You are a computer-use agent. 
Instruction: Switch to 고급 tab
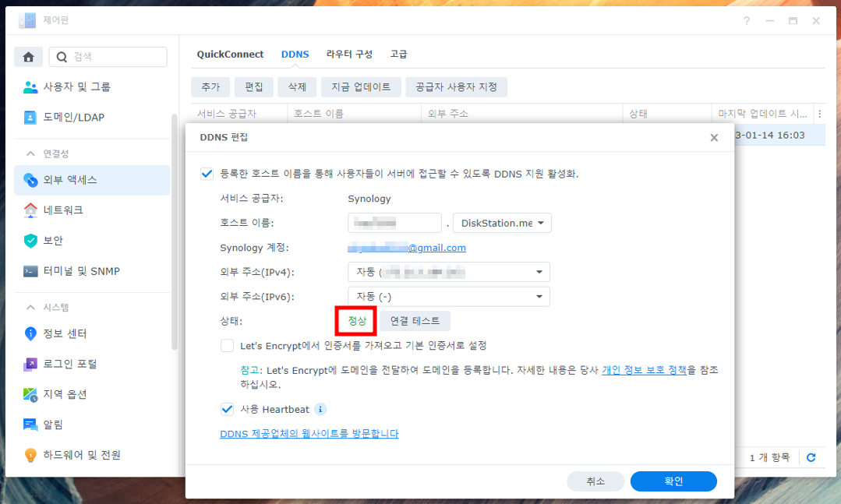click(x=398, y=55)
